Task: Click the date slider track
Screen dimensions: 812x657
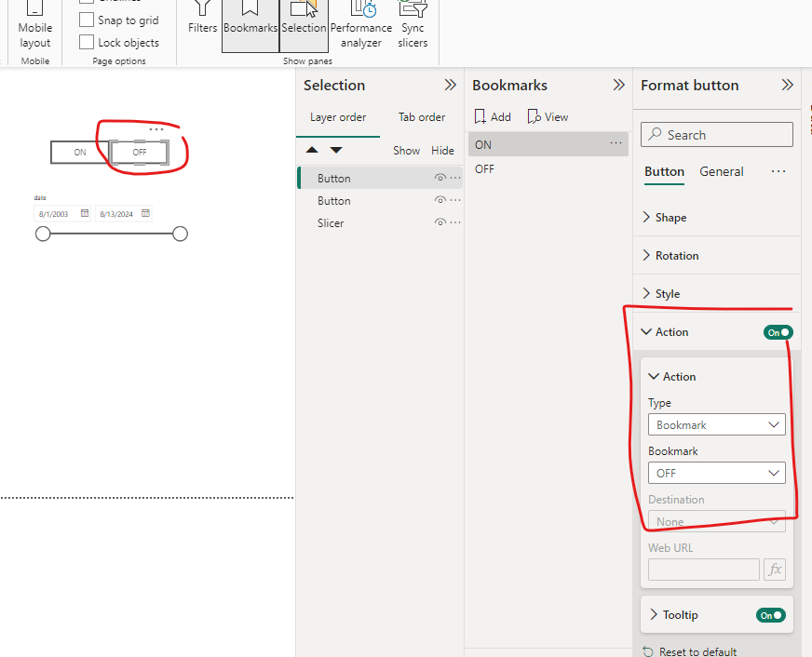Action: [x=112, y=234]
